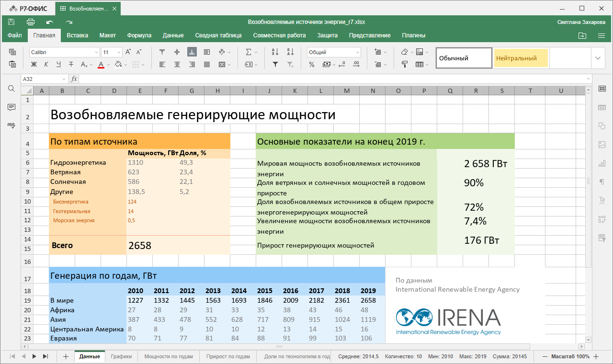Click the AutoSum sigma icon
The image size is (613, 364).
249,52
